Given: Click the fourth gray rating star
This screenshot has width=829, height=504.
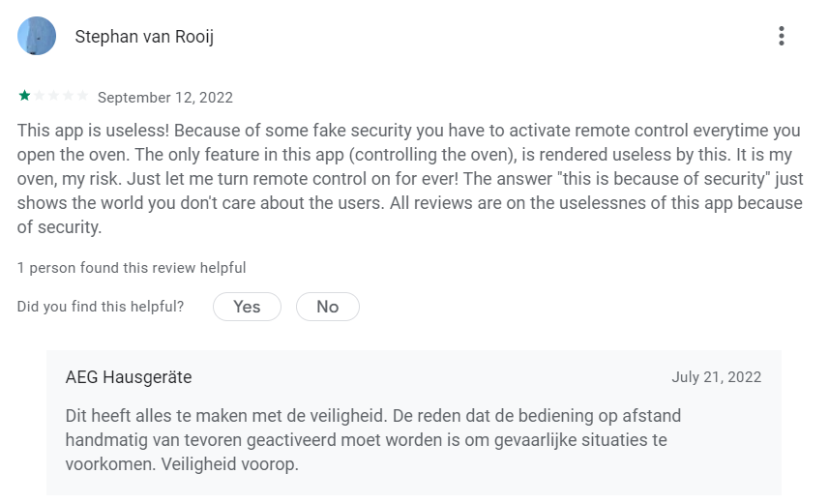Looking at the screenshot, I should point(68,96).
